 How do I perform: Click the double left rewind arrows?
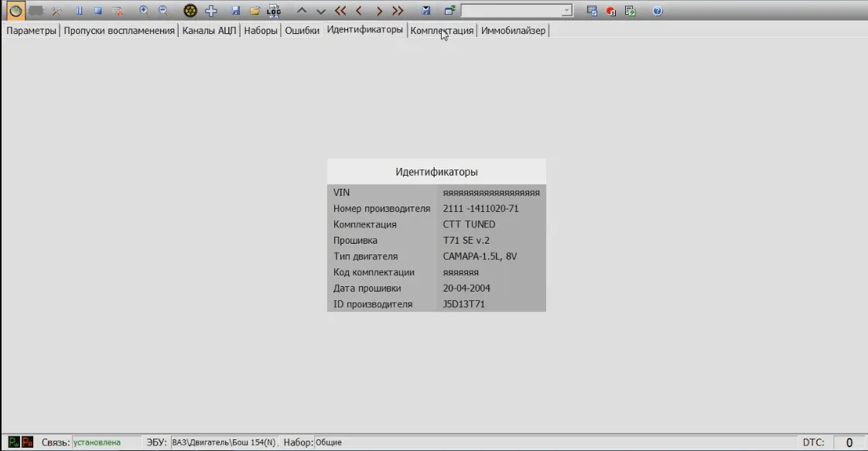pos(340,11)
